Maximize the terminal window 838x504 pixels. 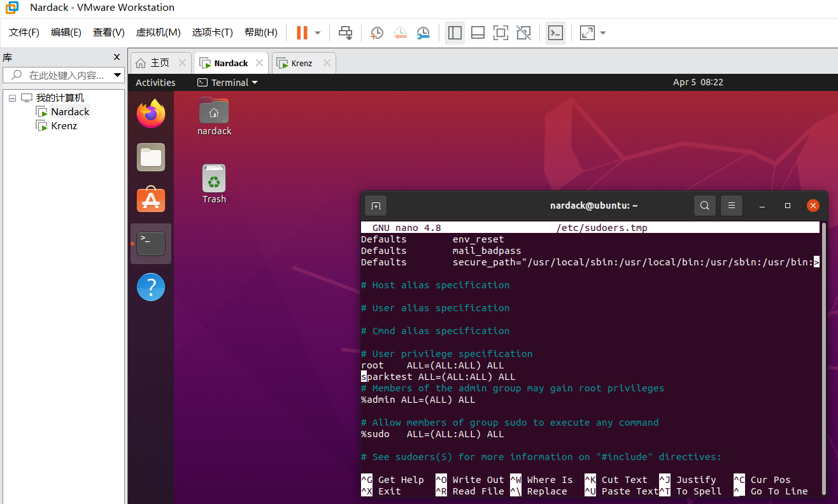pyautogui.click(x=788, y=206)
